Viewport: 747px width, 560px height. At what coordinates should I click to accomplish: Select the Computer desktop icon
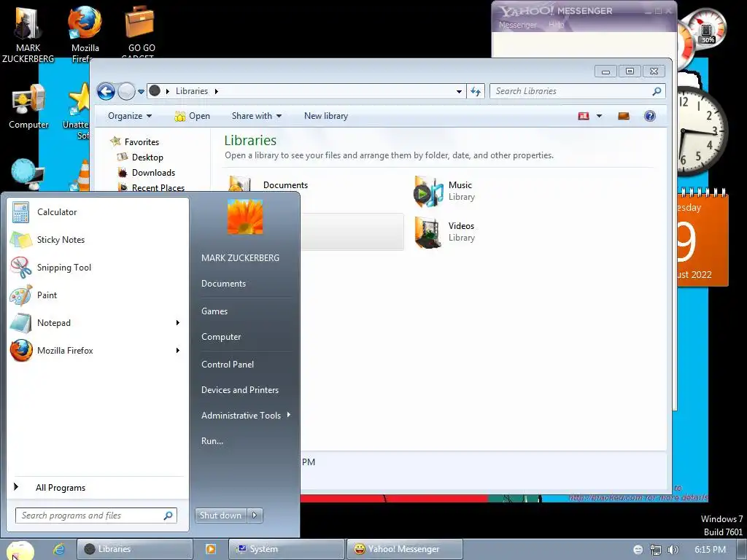[28, 106]
